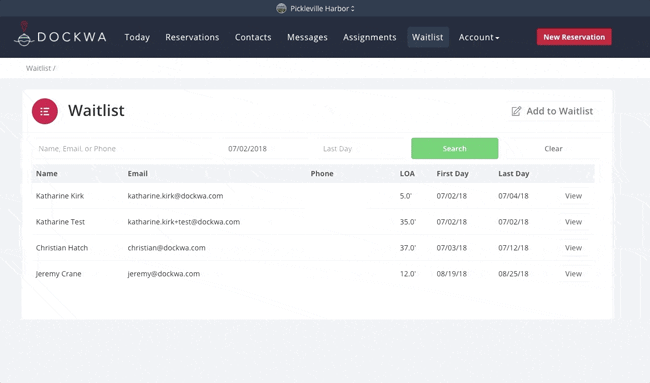The height and width of the screenshot is (383, 650).
Task: Click the Dockwa logo
Action: click(60, 34)
